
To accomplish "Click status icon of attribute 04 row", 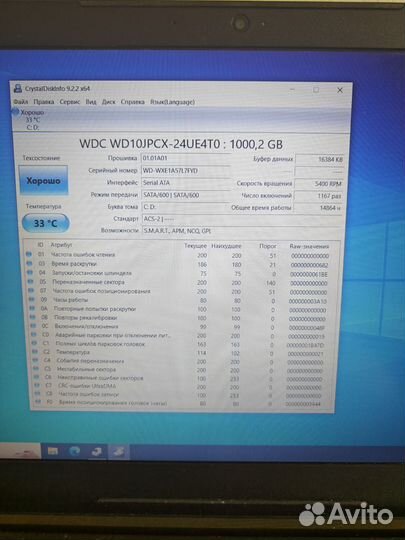I will point(30,272).
